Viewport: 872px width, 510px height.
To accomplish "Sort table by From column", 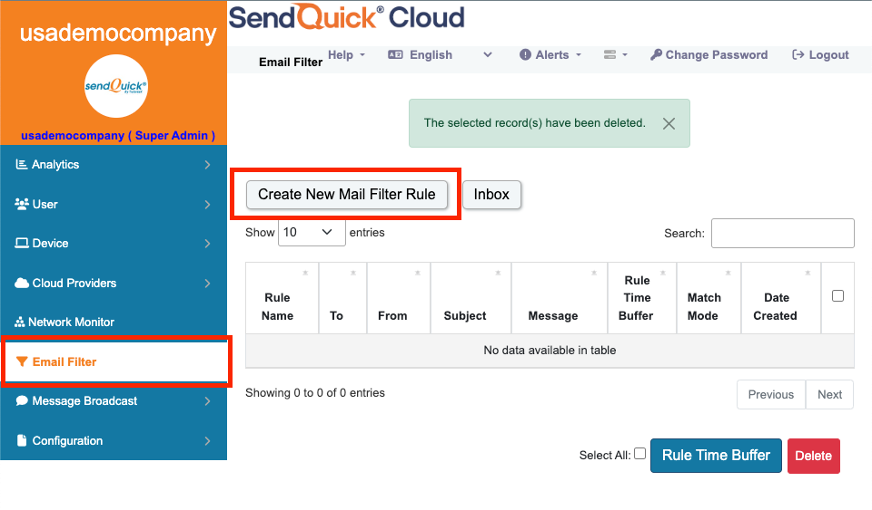I will (398, 298).
